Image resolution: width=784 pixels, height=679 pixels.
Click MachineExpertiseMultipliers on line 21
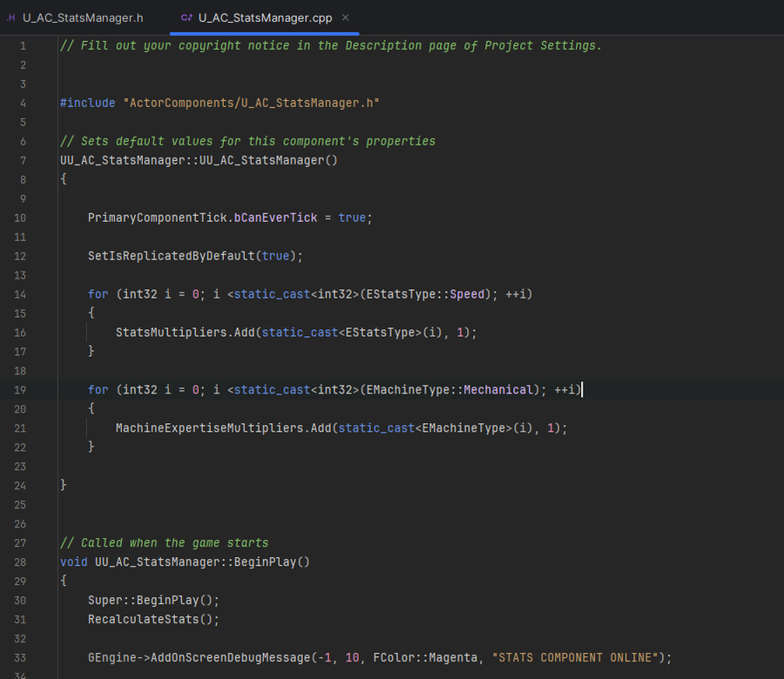pyautogui.click(x=209, y=428)
